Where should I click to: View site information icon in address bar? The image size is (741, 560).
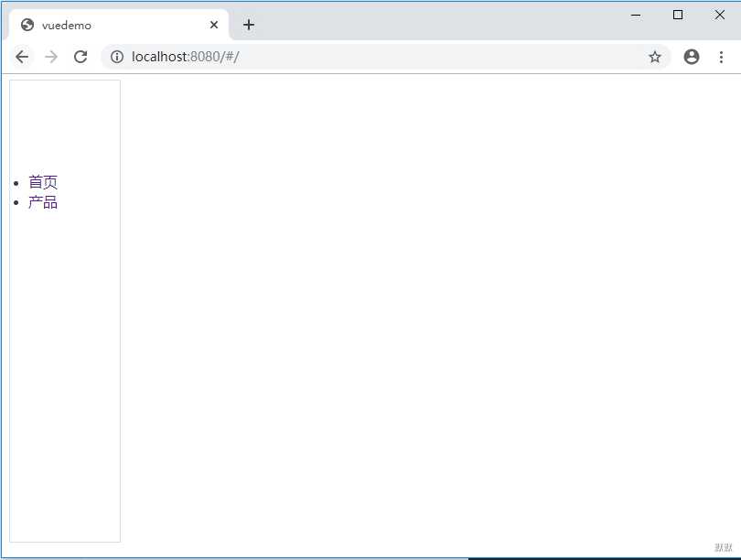point(117,57)
